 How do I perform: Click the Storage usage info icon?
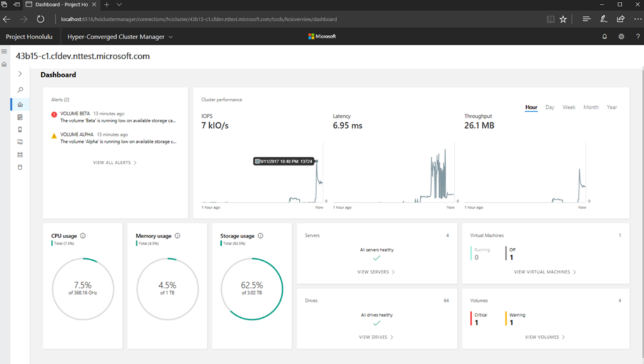261,235
